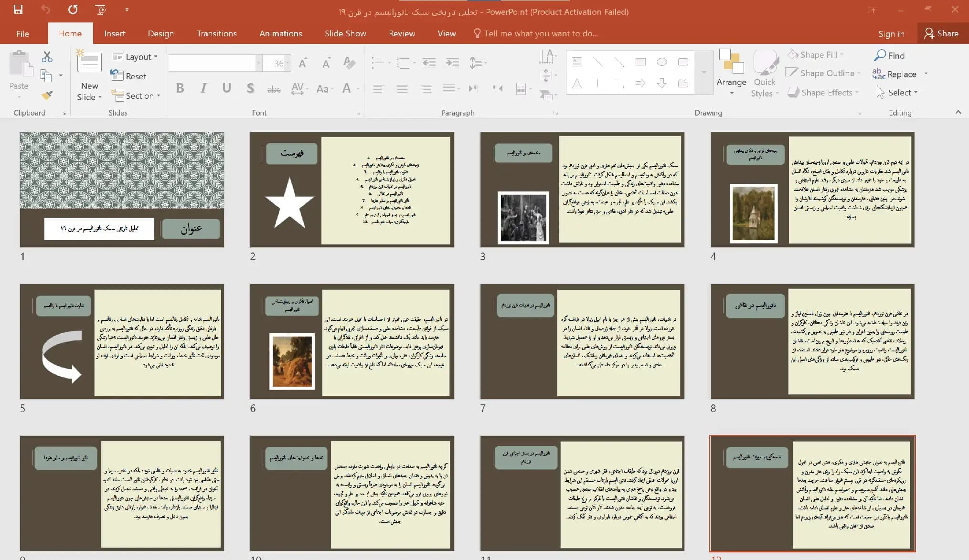Open the Layout dropdown
Image resolution: width=969 pixels, height=560 pixels.
pyautogui.click(x=135, y=57)
